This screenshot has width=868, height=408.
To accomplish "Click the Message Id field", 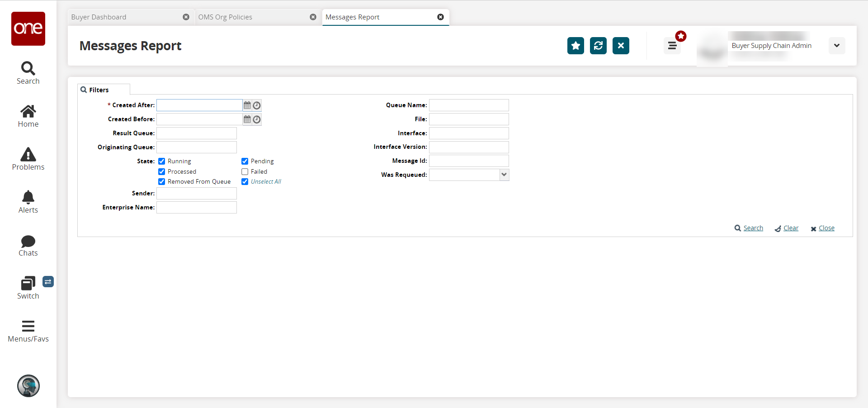I will (469, 161).
